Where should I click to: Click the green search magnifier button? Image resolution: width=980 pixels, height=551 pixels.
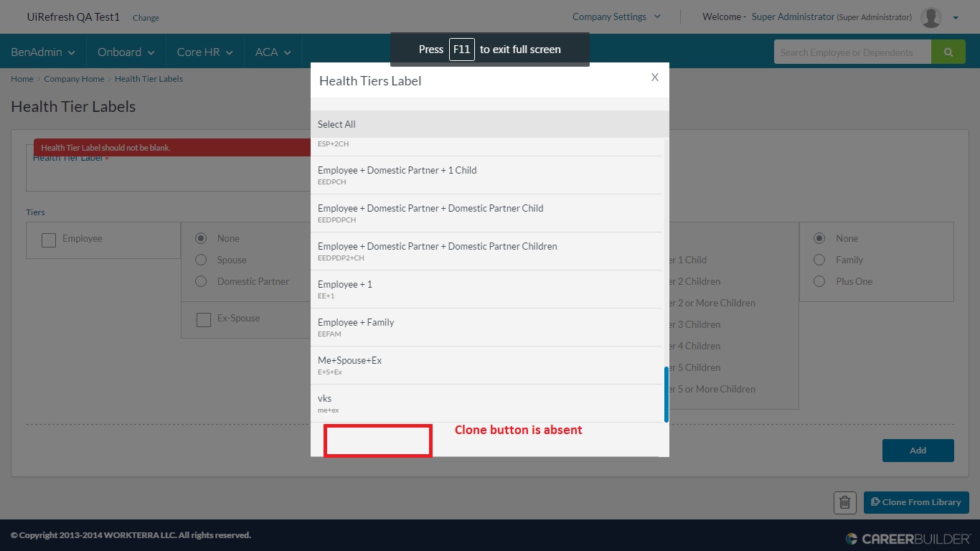948,52
